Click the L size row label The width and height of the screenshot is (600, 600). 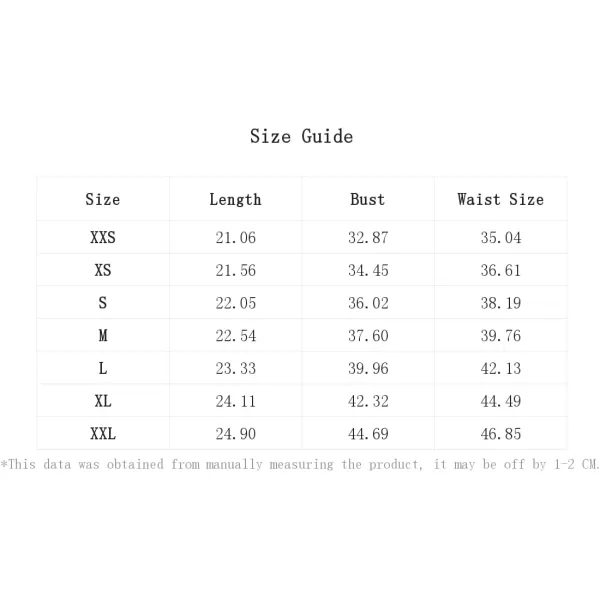(103, 368)
